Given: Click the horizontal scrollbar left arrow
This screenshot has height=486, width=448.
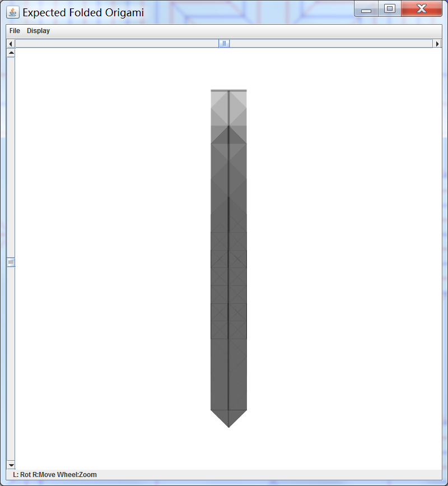Looking at the screenshot, I should pos(11,44).
